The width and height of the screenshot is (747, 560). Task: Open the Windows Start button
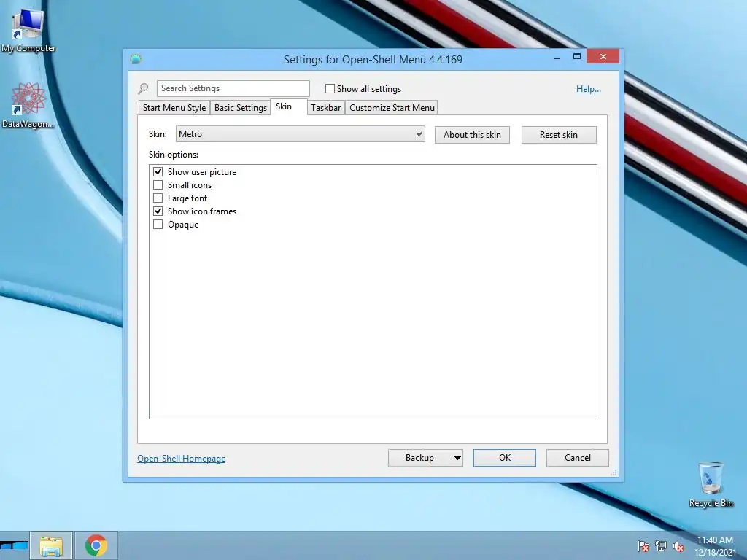click(15, 545)
